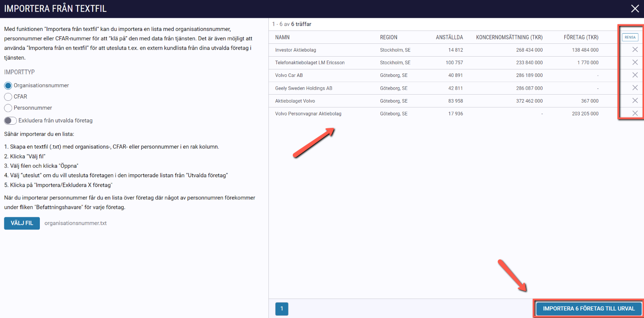Select Volvo Car AB company name
The image size is (644, 318).
click(289, 75)
